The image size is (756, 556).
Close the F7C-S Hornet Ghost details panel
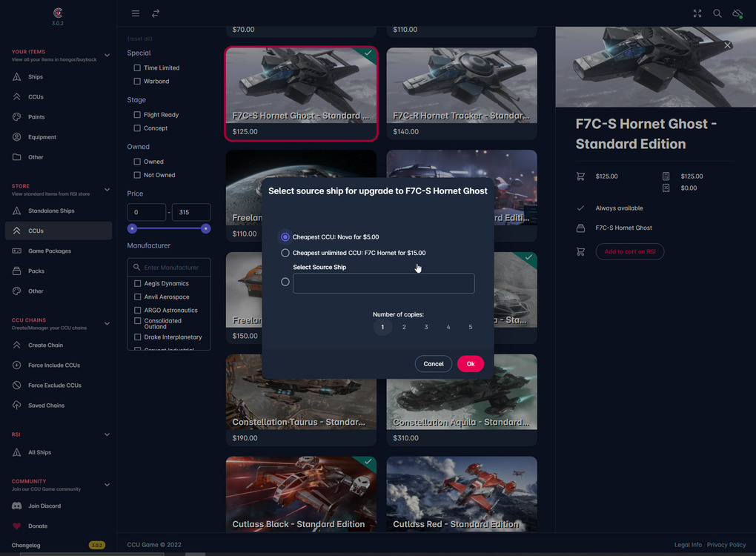(x=728, y=45)
